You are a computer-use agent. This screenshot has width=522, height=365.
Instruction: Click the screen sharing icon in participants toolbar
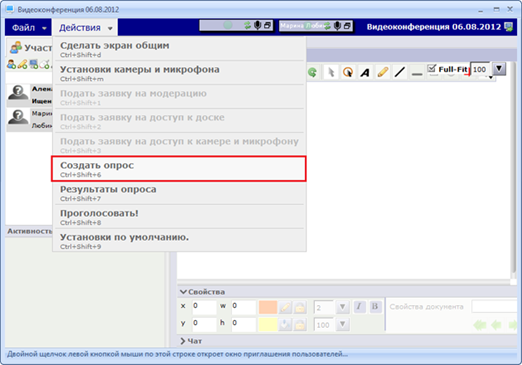click(33, 64)
